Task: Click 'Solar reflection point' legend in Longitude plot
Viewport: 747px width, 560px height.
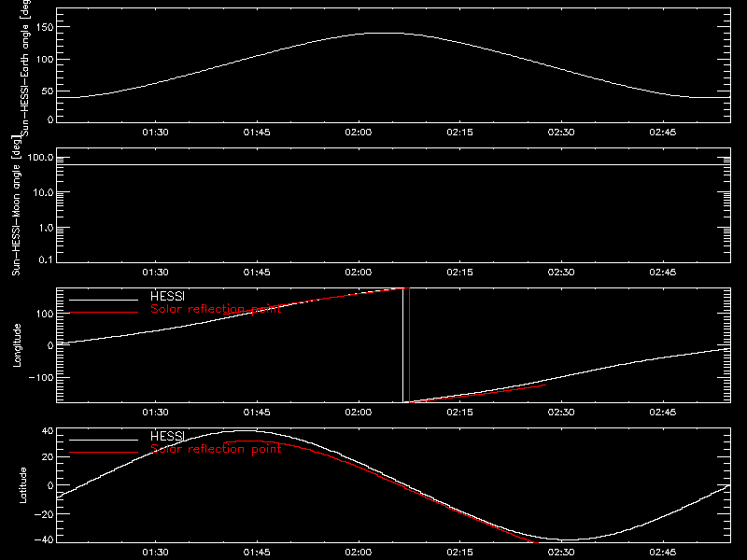Action: 216,309
